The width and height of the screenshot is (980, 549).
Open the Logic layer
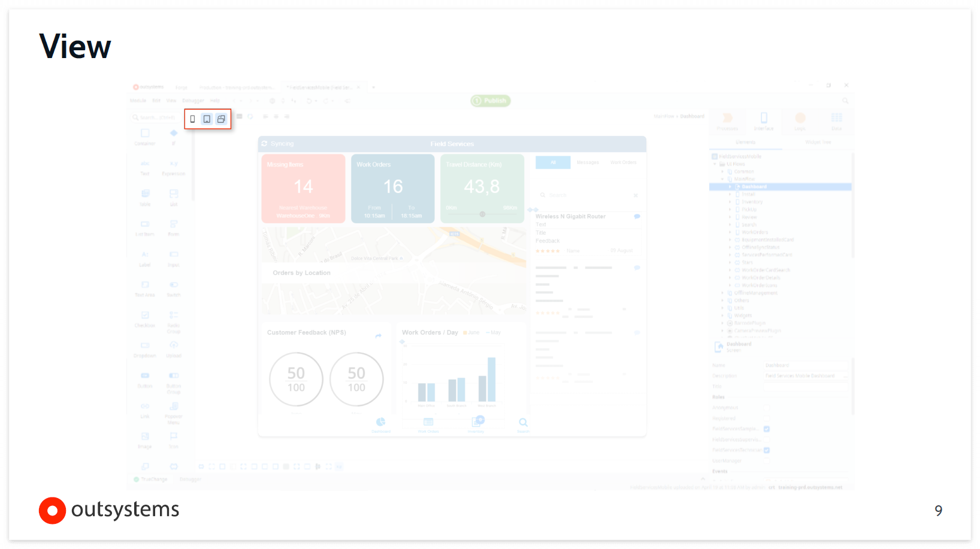point(800,121)
